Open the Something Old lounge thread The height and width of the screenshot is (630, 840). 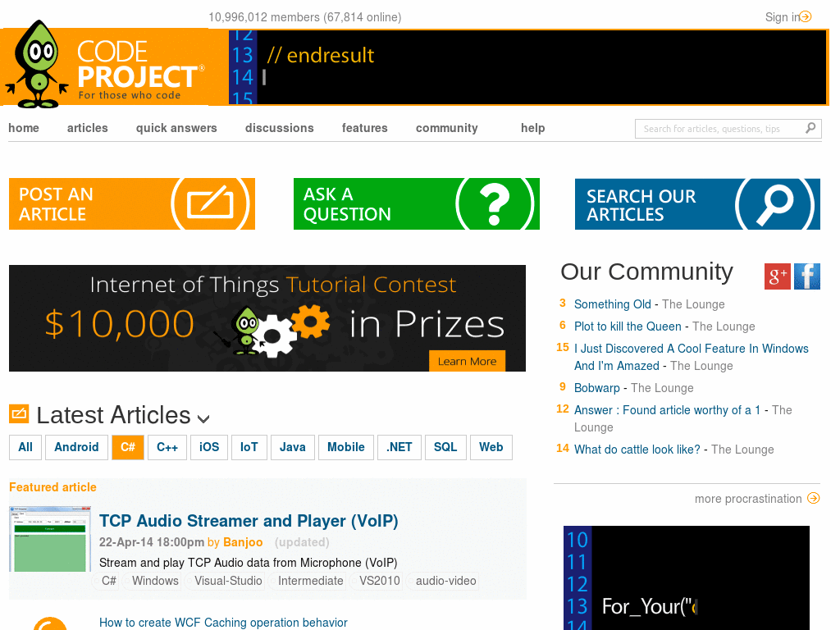612,304
